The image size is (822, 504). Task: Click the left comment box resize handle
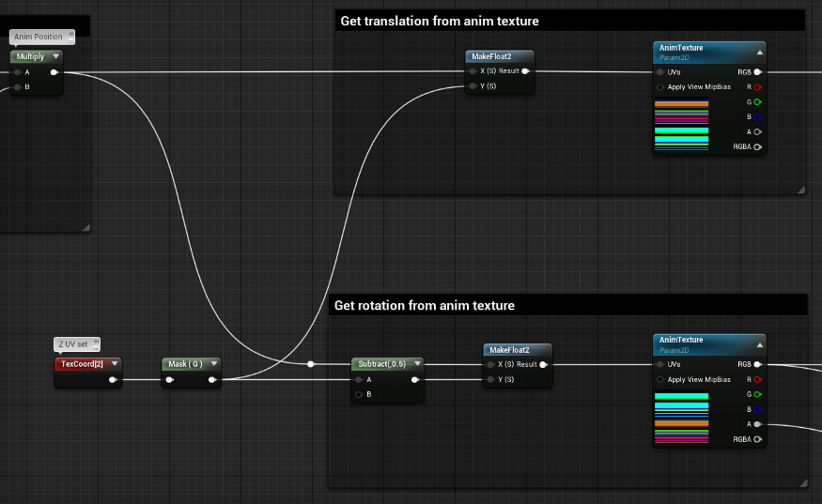(86, 227)
